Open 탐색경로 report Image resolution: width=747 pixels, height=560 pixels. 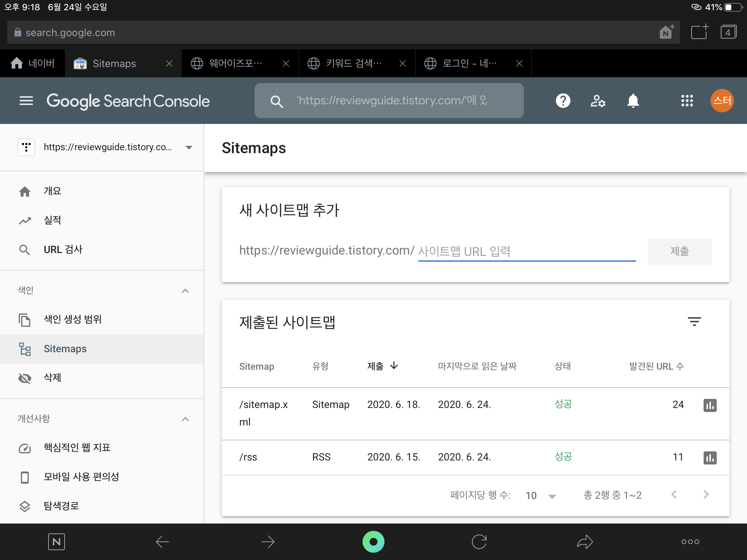point(102,506)
